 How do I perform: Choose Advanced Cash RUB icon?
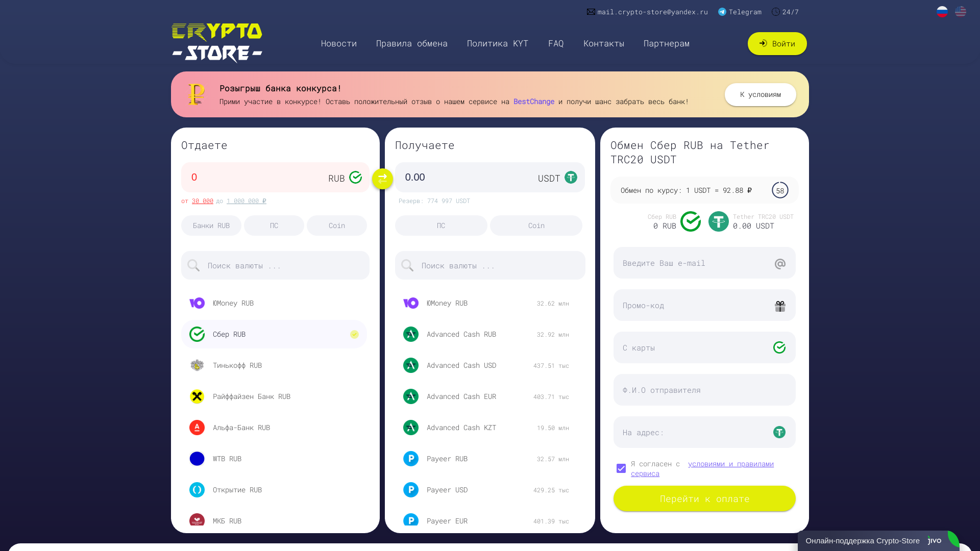tap(411, 334)
